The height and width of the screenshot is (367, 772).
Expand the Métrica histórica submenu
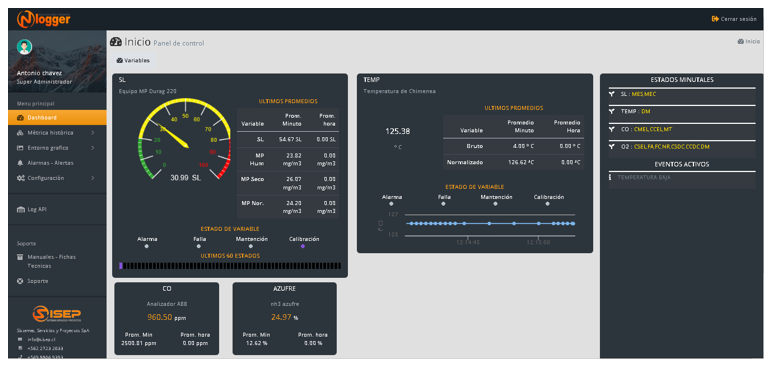pyautogui.click(x=93, y=133)
